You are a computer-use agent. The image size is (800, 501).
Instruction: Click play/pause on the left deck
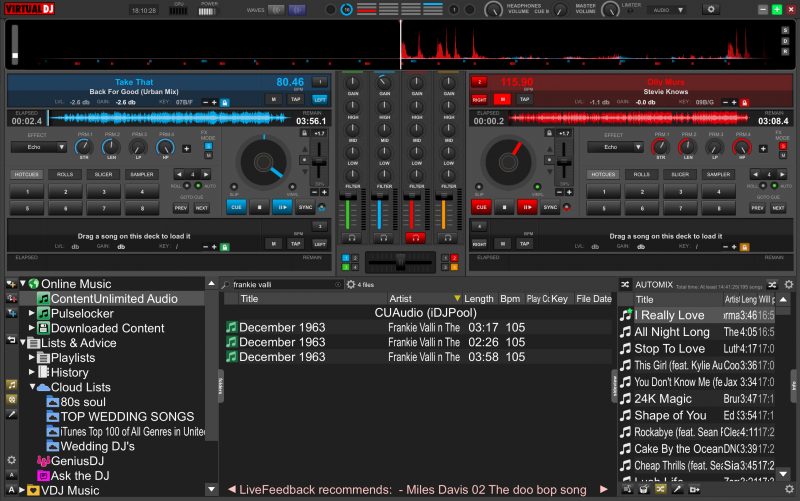[282, 207]
